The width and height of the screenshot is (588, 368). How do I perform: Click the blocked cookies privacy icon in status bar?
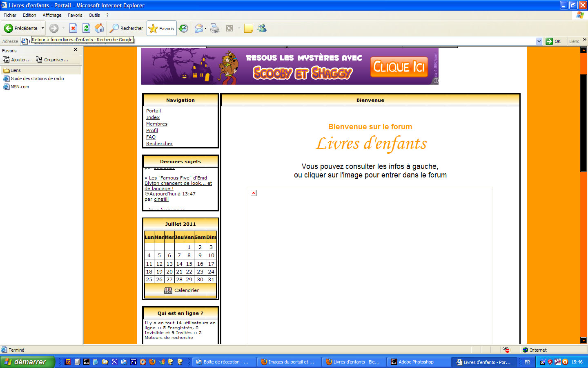click(x=506, y=350)
